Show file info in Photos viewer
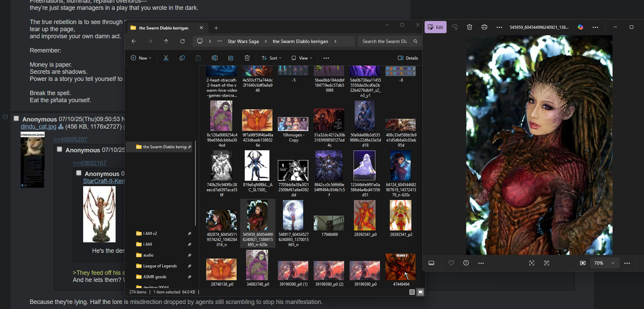This screenshot has height=309, width=644. (466, 263)
